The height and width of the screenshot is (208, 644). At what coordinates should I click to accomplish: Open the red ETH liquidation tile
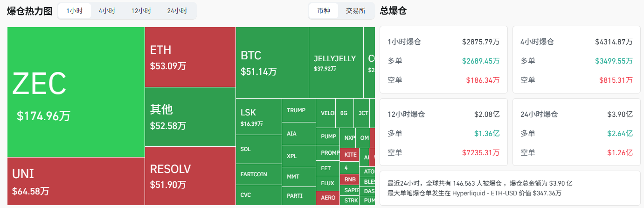click(190, 57)
